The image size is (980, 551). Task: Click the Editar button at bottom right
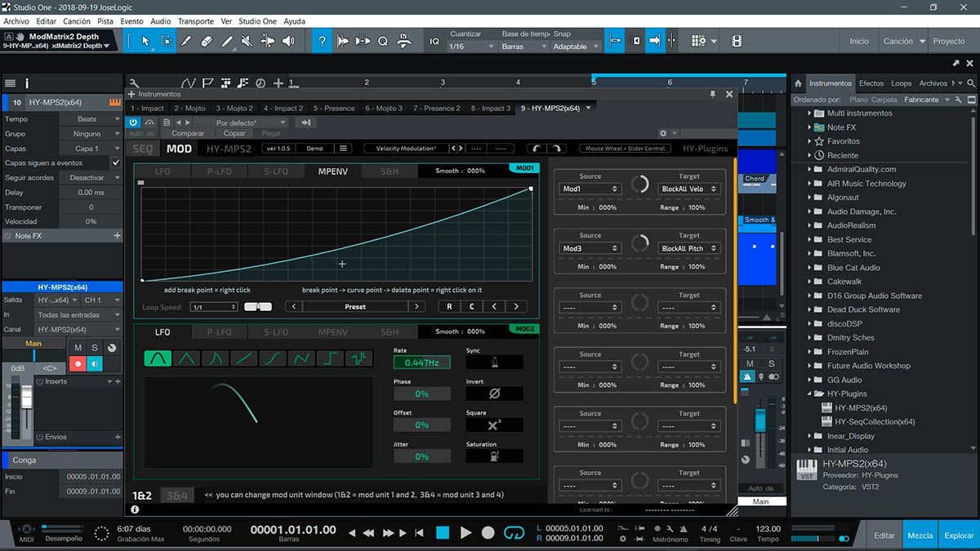click(x=884, y=535)
